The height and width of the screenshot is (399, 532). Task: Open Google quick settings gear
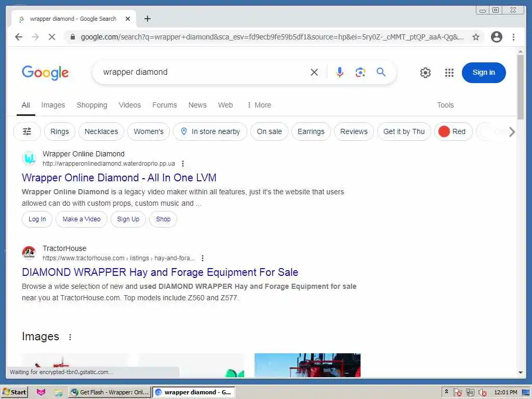click(x=425, y=72)
